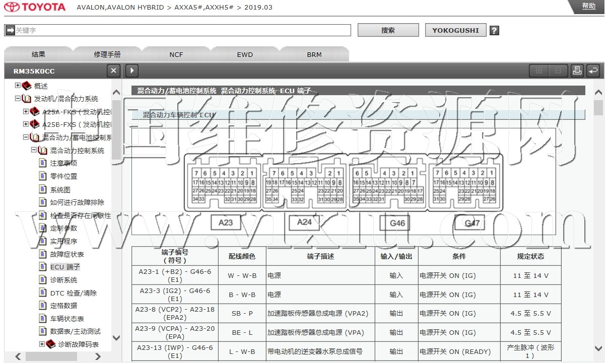The image size is (607, 364).
Task: Close the RM35K0CC sidebar panel
Action: 114,71
